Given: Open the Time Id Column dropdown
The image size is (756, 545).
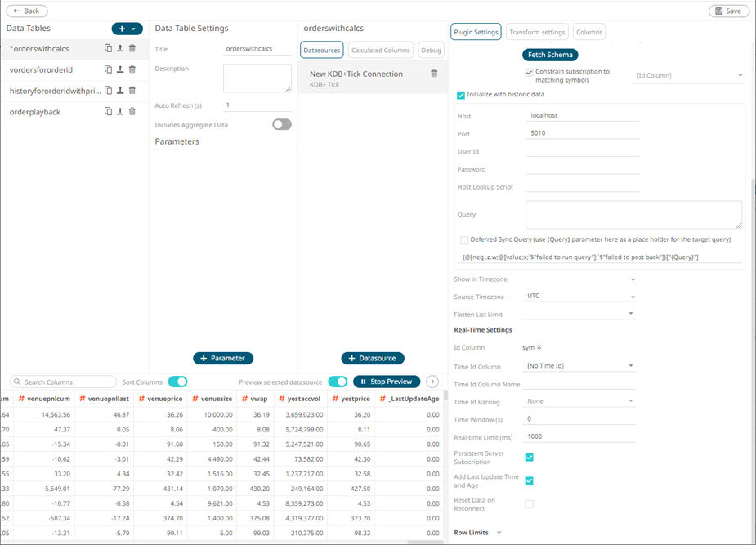Looking at the screenshot, I should (579, 366).
